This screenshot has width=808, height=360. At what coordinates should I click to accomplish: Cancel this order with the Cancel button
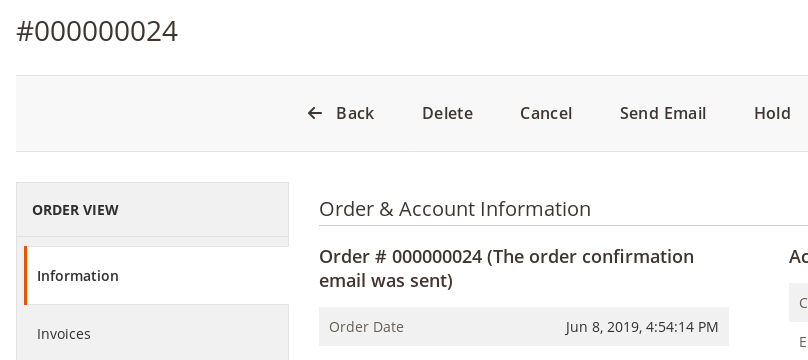(x=546, y=113)
